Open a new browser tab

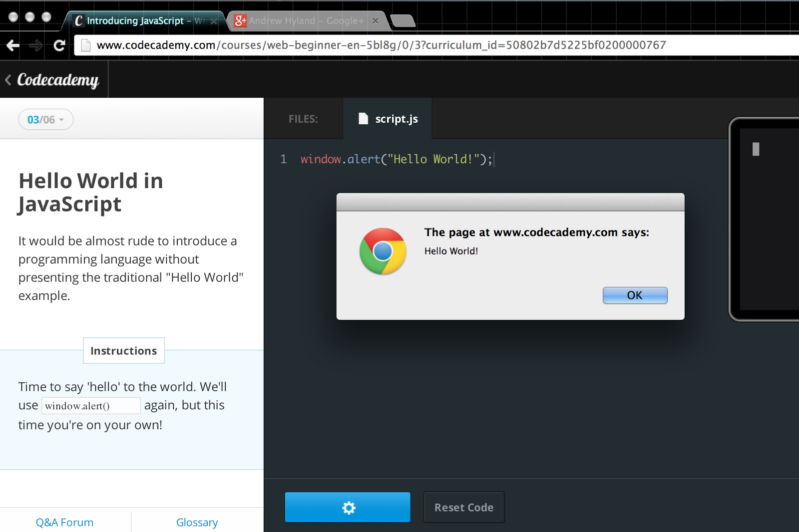point(402,20)
